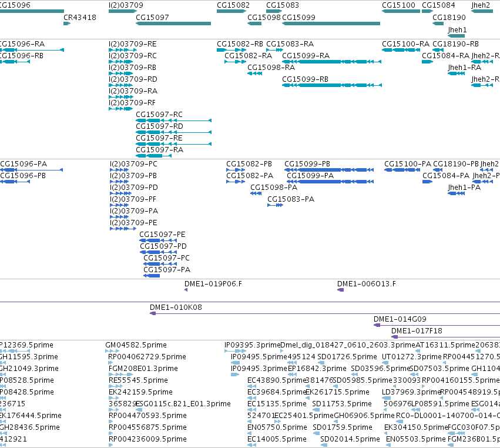Screen dimensions: 500x448
Task: Open the Jheh1 gene feature
Action: click(457, 36)
